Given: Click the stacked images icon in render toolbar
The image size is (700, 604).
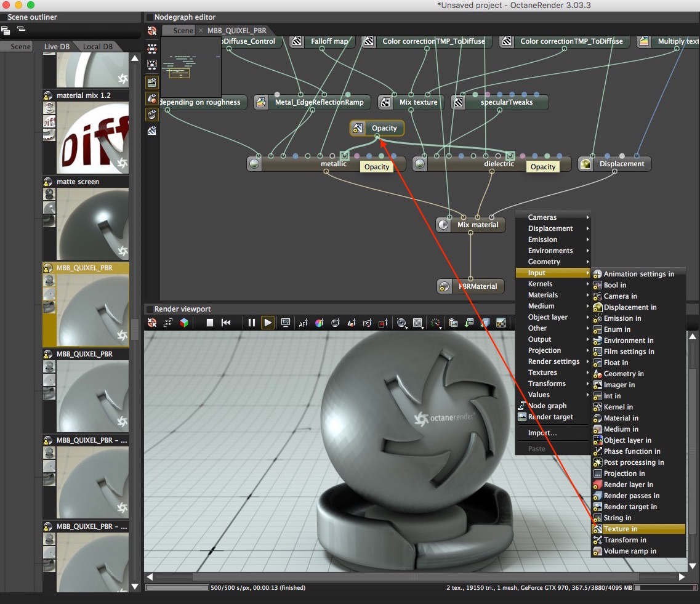Looking at the screenshot, I should click(485, 323).
